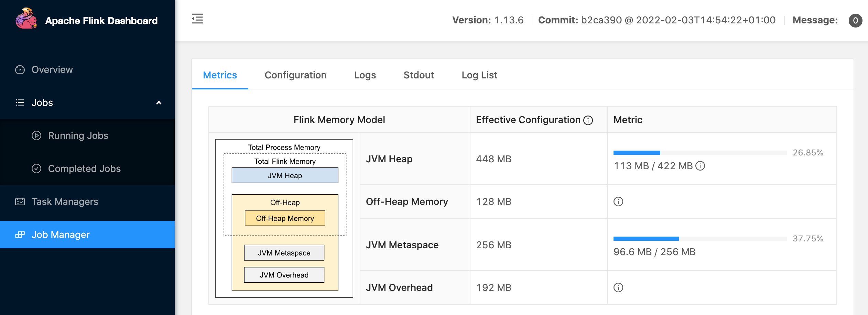Click info icon beside Effective Configuration
868x315 pixels.
coord(588,120)
